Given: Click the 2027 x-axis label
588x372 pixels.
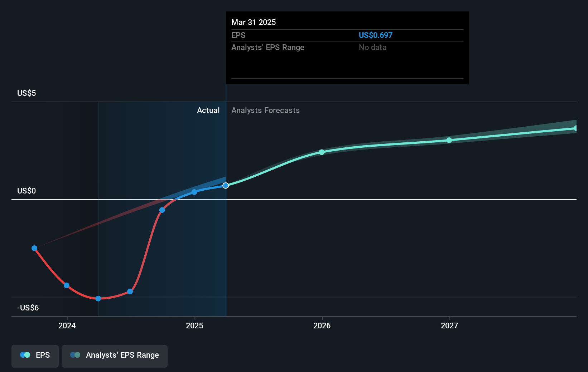Looking at the screenshot, I should pos(449,325).
